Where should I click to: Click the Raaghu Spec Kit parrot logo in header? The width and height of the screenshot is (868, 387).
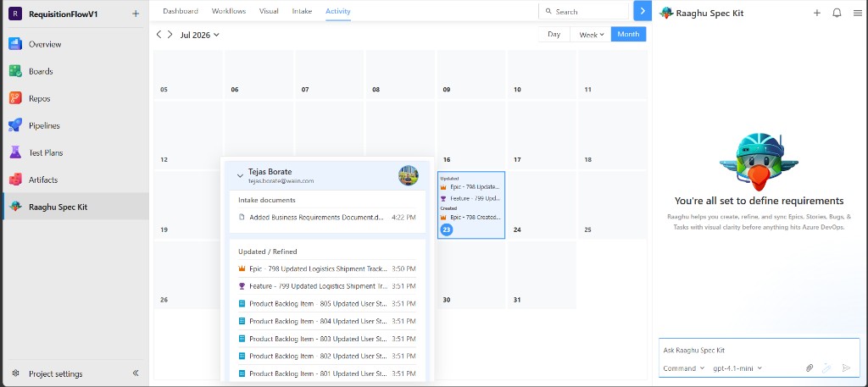pos(666,13)
